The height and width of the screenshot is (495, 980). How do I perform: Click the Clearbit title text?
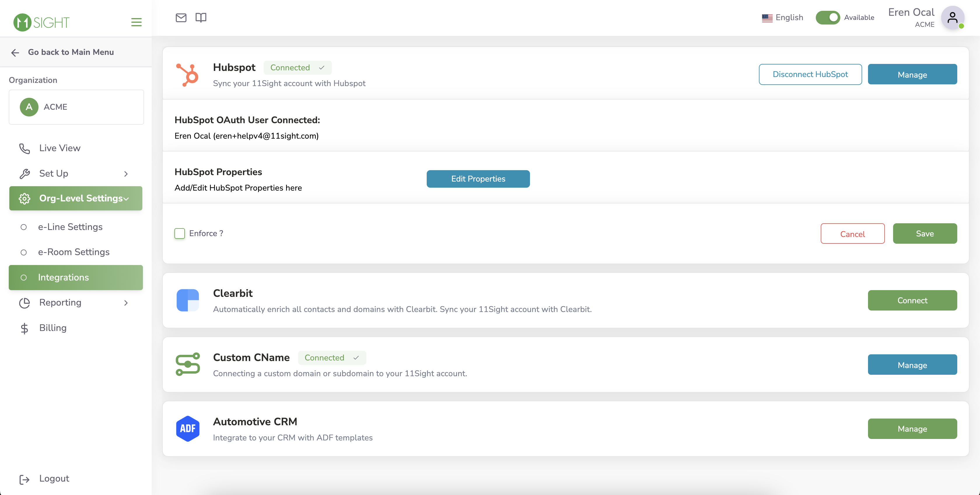point(233,293)
